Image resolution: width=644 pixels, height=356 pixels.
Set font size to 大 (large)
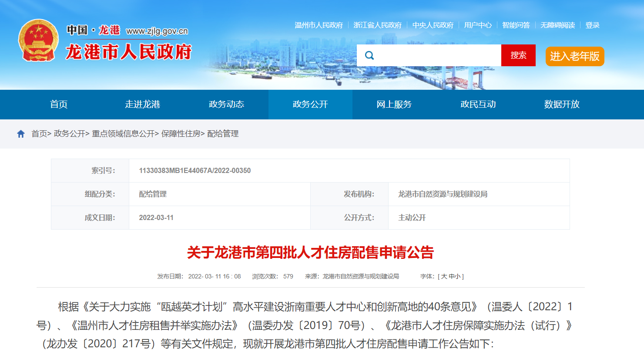pos(444,276)
